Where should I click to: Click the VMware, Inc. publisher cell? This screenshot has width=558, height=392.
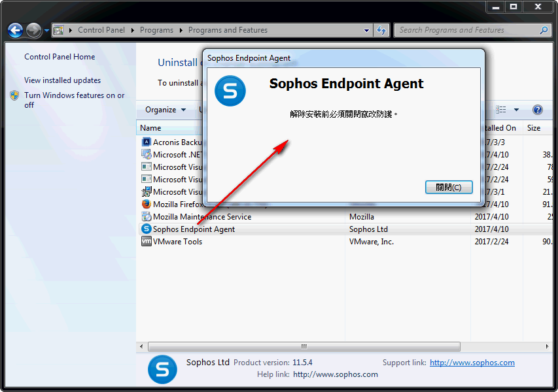(x=372, y=242)
